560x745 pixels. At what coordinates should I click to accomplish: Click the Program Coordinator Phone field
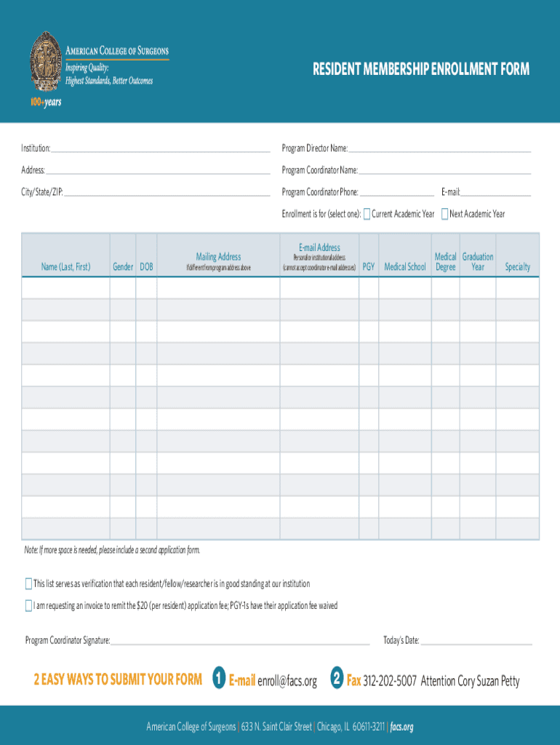(x=396, y=192)
